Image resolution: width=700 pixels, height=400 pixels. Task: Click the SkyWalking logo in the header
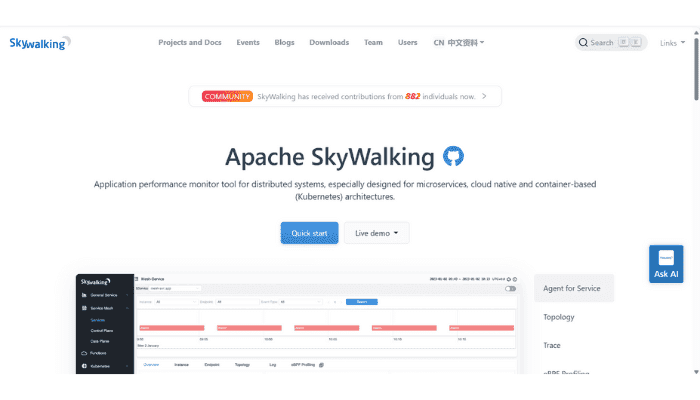[40, 43]
